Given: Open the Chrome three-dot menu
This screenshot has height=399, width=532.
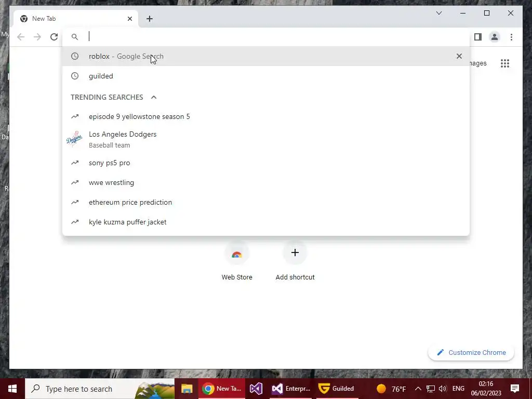Looking at the screenshot, I should 511,37.
